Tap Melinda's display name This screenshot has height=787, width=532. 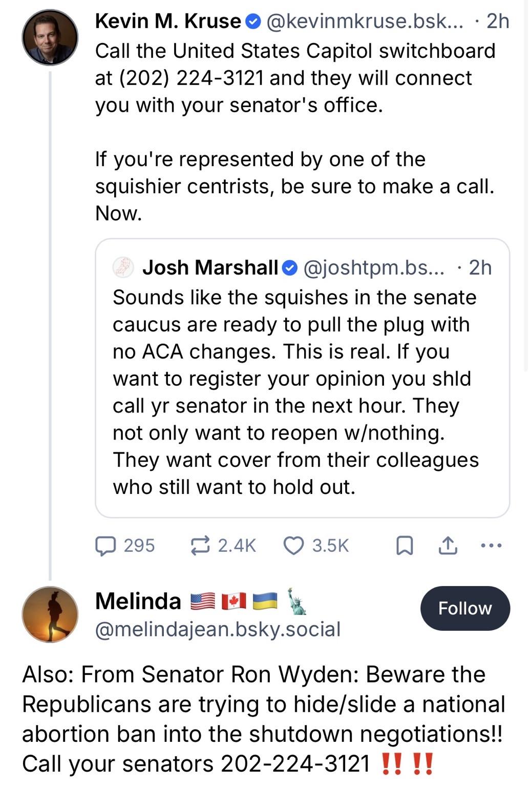[138, 601]
